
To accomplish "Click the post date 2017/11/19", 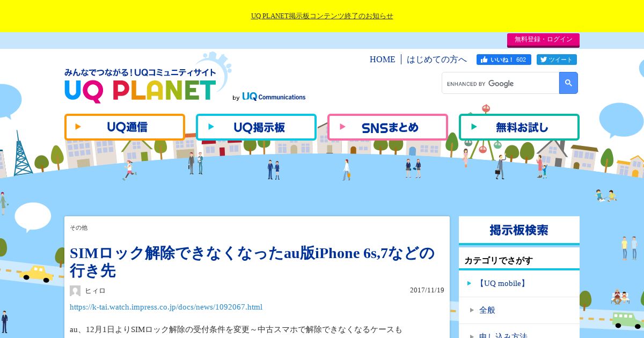I will coord(427,290).
